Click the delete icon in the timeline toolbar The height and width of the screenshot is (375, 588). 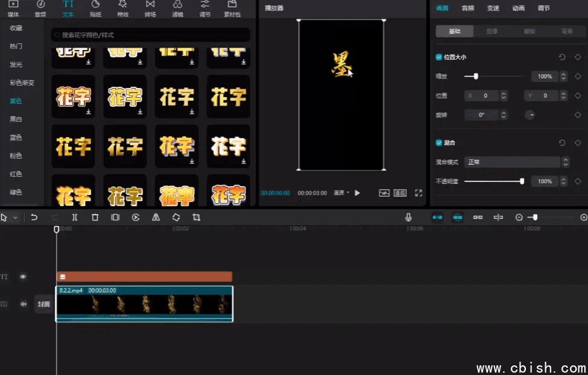pyautogui.click(x=95, y=217)
